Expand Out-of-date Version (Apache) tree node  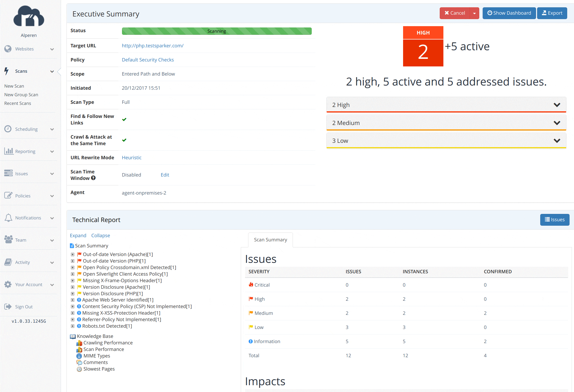[73, 254]
